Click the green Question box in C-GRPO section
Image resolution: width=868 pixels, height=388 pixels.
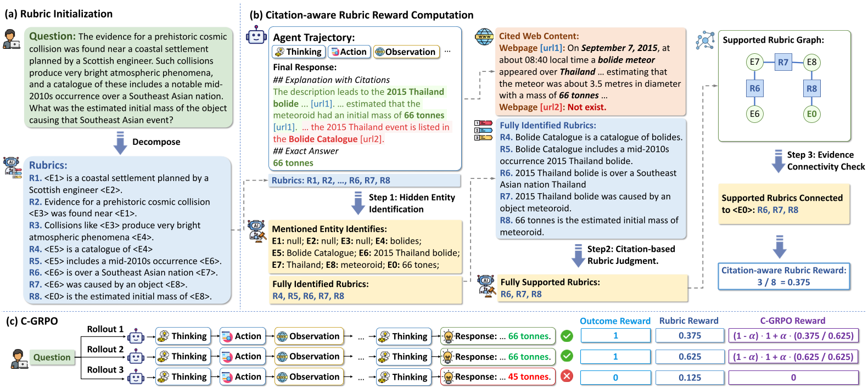click(52, 357)
